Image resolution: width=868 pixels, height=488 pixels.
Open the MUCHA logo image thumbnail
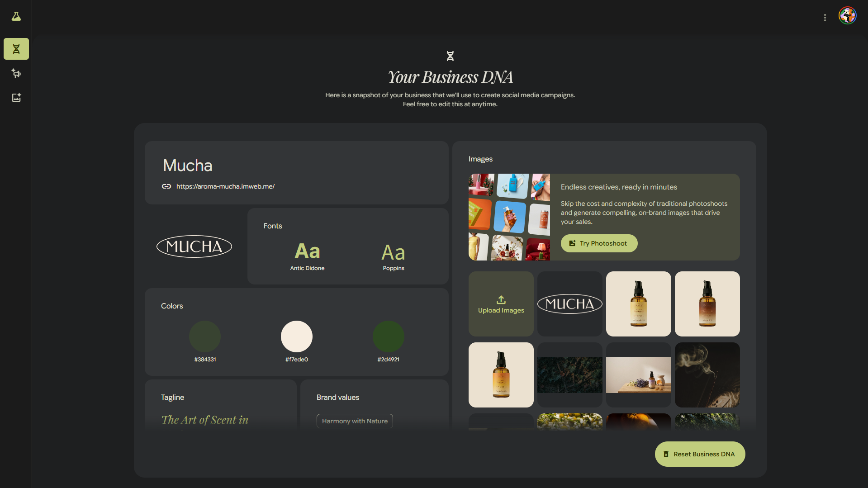(570, 304)
